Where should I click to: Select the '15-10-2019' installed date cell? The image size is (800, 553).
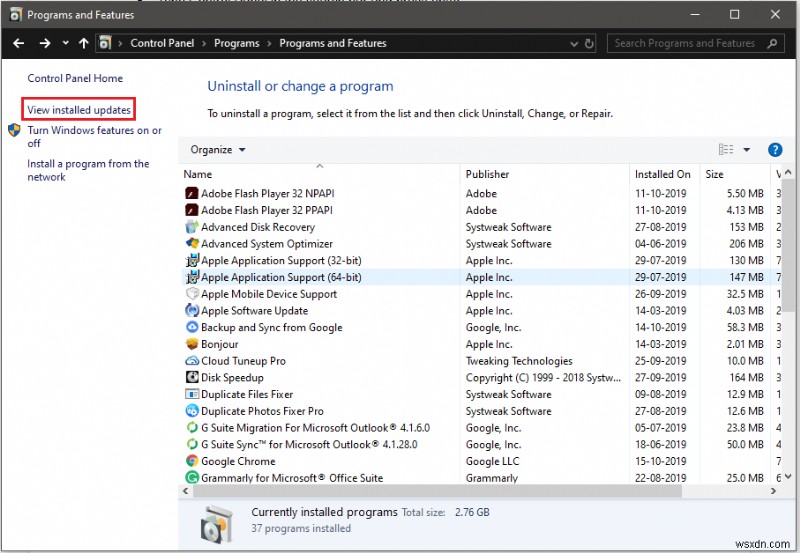(661, 461)
